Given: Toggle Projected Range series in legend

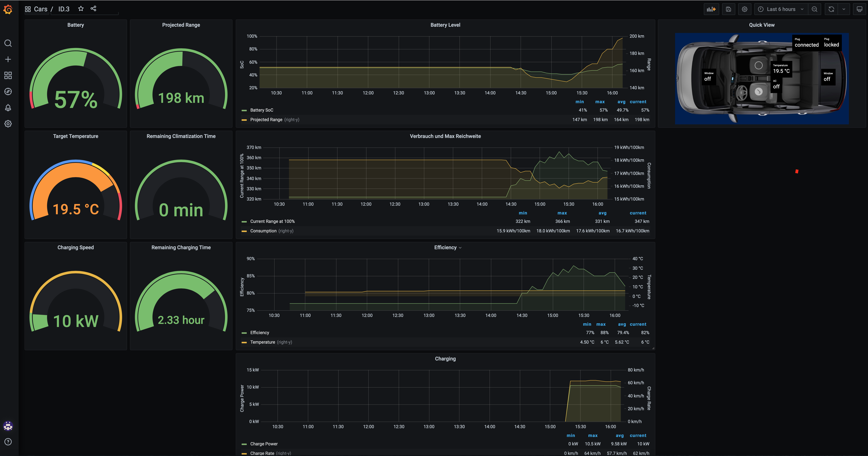Looking at the screenshot, I should [266, 119].
